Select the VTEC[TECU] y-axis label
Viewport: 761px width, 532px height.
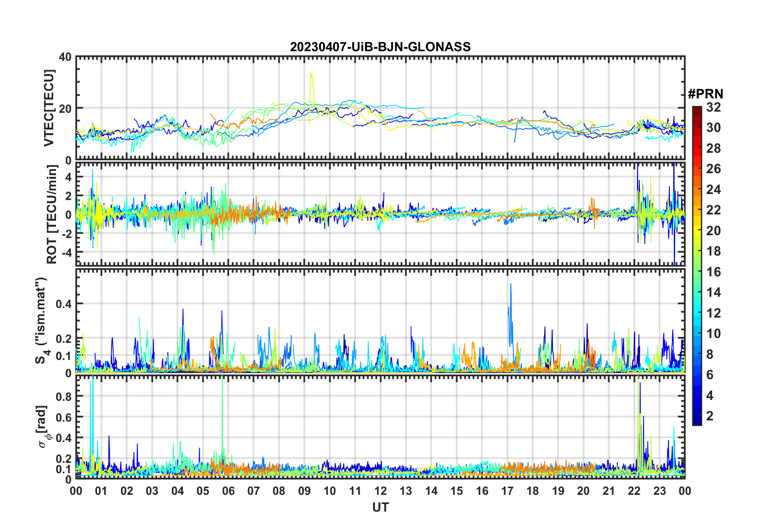[49, 108]
